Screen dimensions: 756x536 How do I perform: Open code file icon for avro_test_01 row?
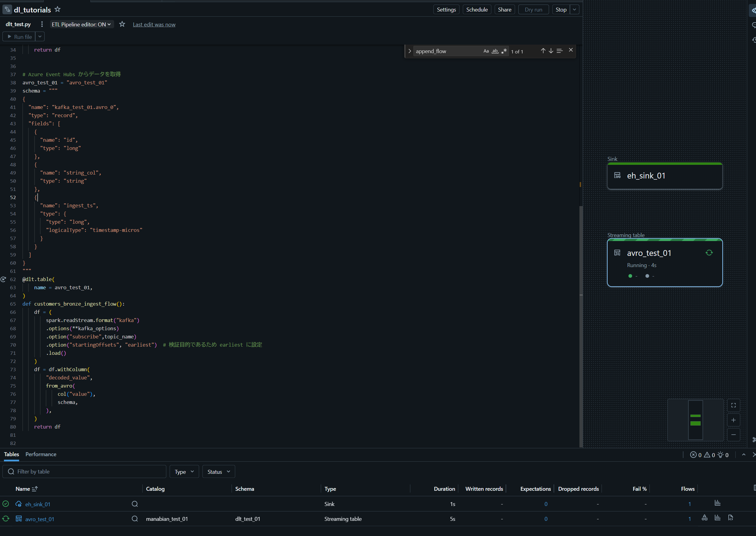tap(731, 518)
